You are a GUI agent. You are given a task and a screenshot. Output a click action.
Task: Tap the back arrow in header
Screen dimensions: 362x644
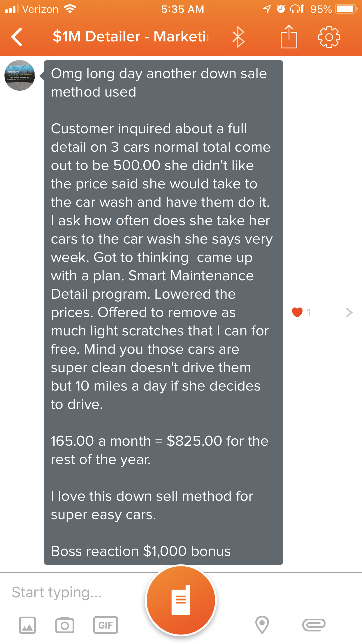17,37
